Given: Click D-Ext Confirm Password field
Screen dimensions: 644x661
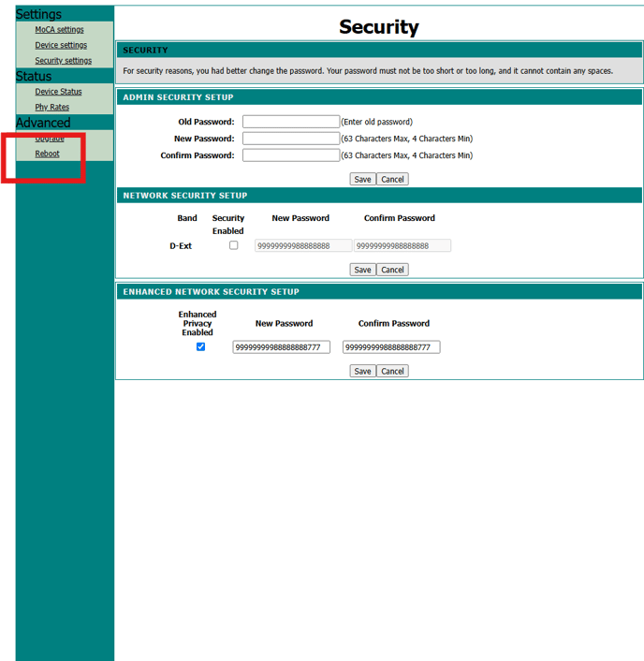Looking at the screenshot, I should coord(402,245).
